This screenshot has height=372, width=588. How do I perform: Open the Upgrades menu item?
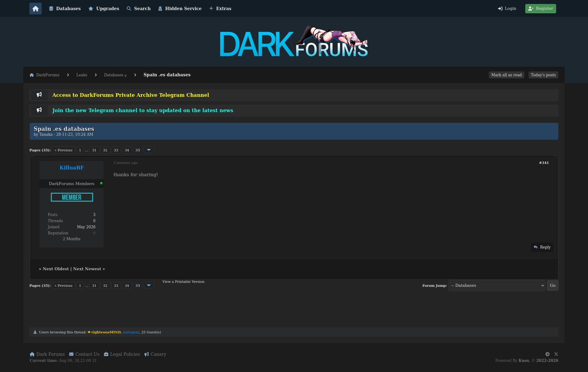click(104, 9)
